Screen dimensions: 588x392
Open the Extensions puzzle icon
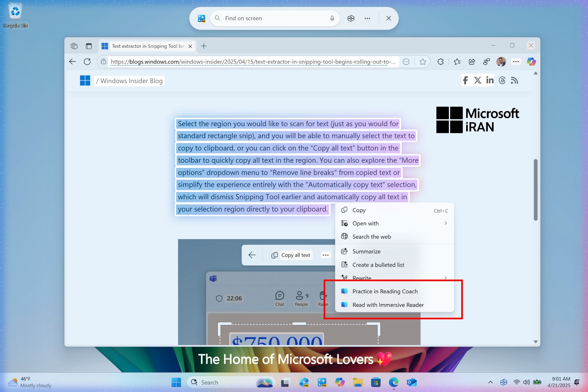(x=440, y=61)
